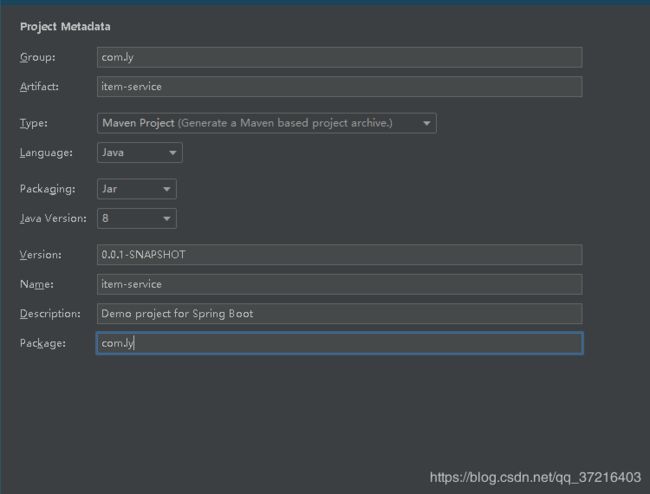Viewport: 650px width, 494px height.
Task: Click the Group input field containing com.ly
Action: pos(340,57)
